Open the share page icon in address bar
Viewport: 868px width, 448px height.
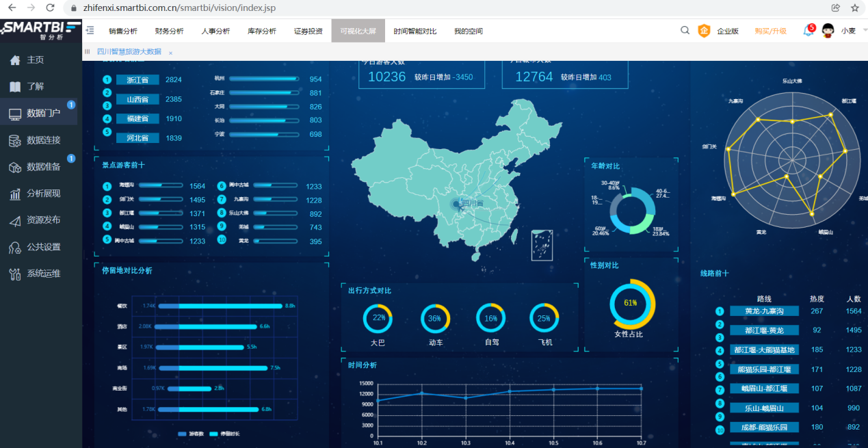tap(836, 8)
